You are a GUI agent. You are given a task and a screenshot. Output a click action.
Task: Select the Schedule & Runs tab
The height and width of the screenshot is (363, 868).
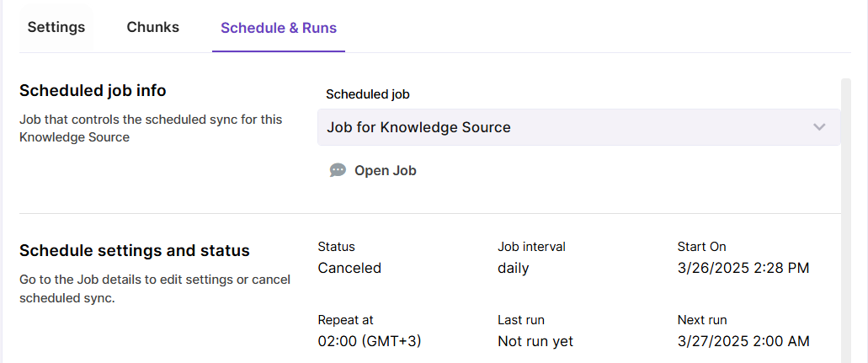pos(278,28)
